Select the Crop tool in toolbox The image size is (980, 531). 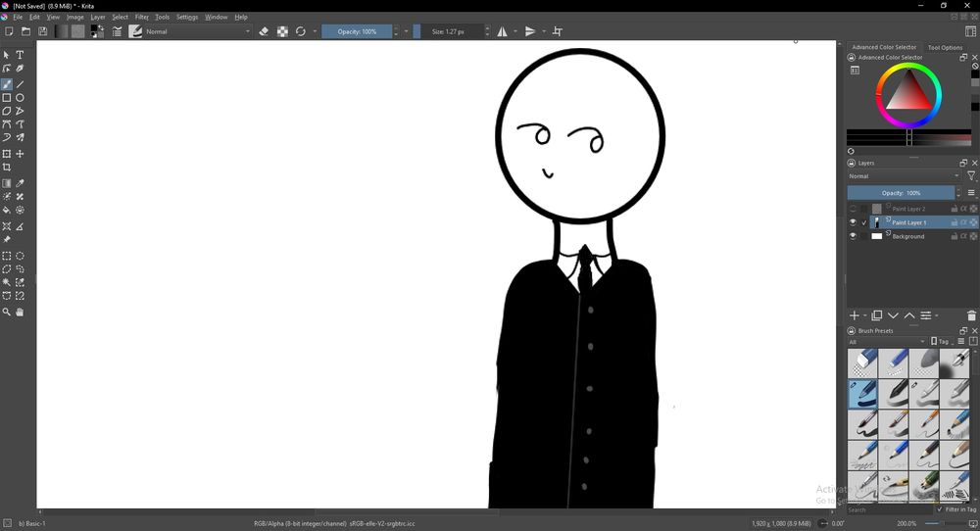7,168
